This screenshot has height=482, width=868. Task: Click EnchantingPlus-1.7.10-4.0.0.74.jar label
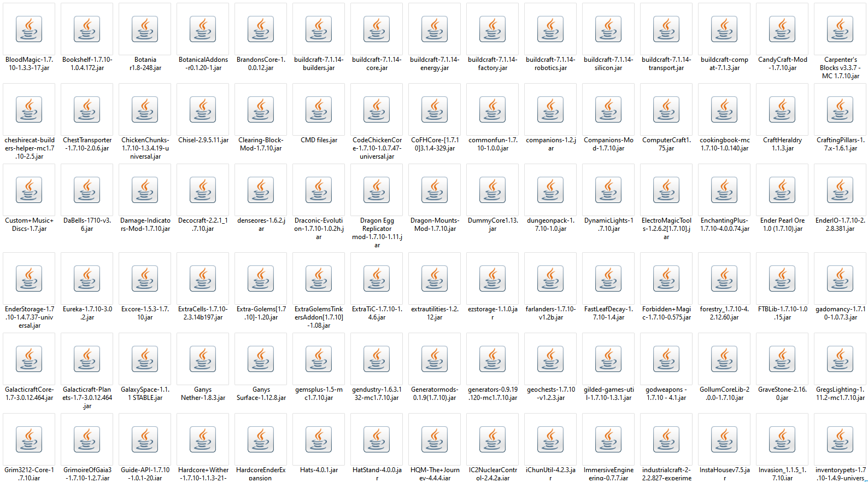[724, 224]
